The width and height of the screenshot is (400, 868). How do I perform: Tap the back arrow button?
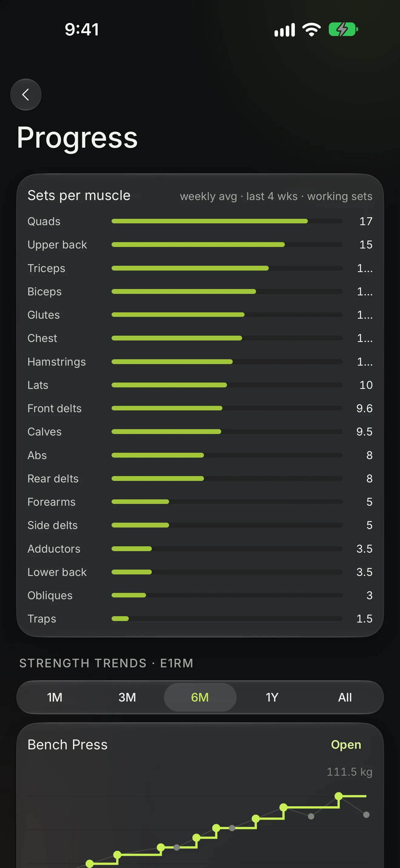tap(26, 95)
